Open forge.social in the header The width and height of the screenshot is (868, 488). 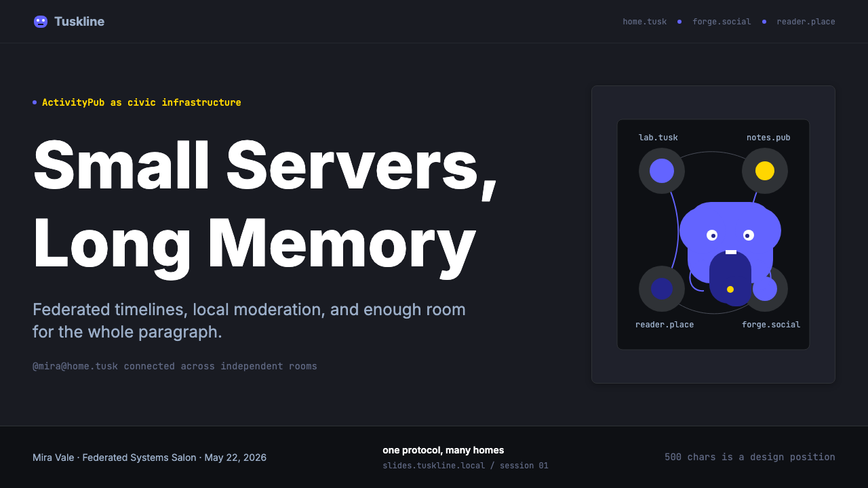(722, 22)
